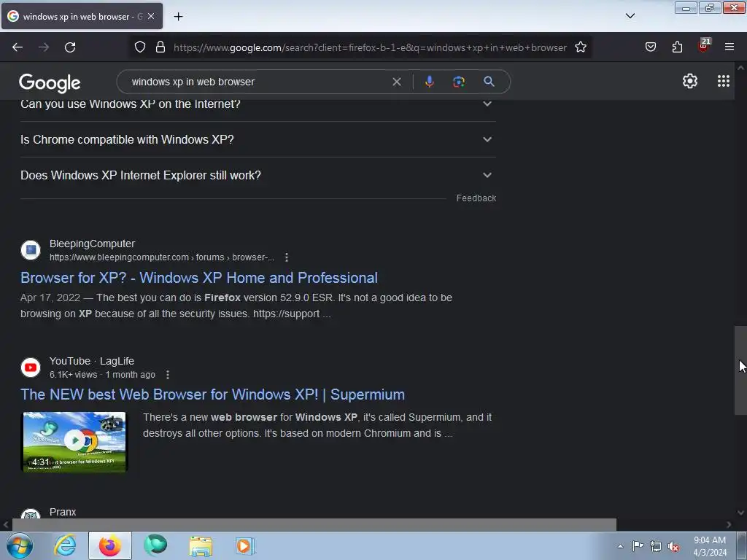Click the 'BleepingComputer' site name
Viewport: 747px width, 560px height.
point(93,244)
